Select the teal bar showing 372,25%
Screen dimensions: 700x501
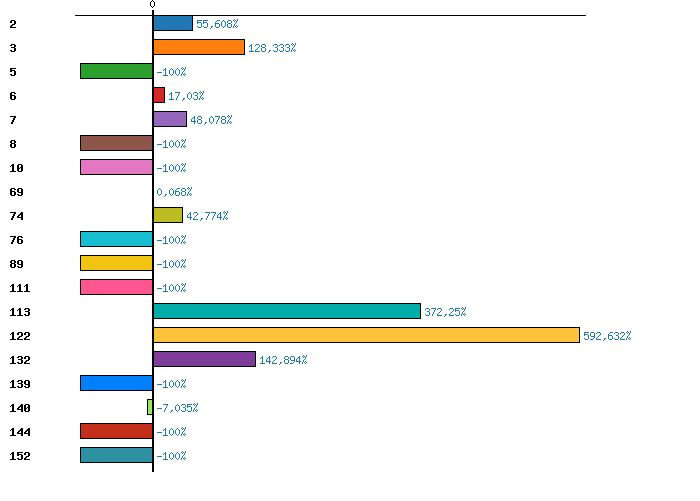point(286,311)
